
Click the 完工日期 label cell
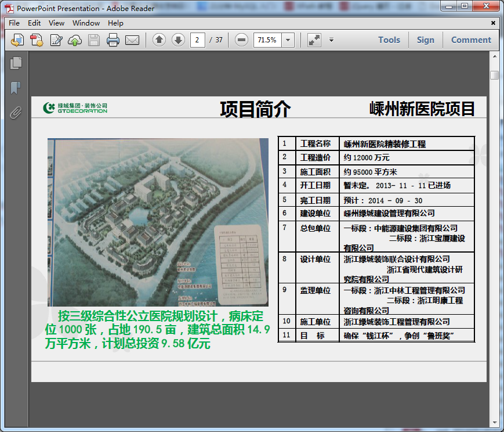coord(318,200)
